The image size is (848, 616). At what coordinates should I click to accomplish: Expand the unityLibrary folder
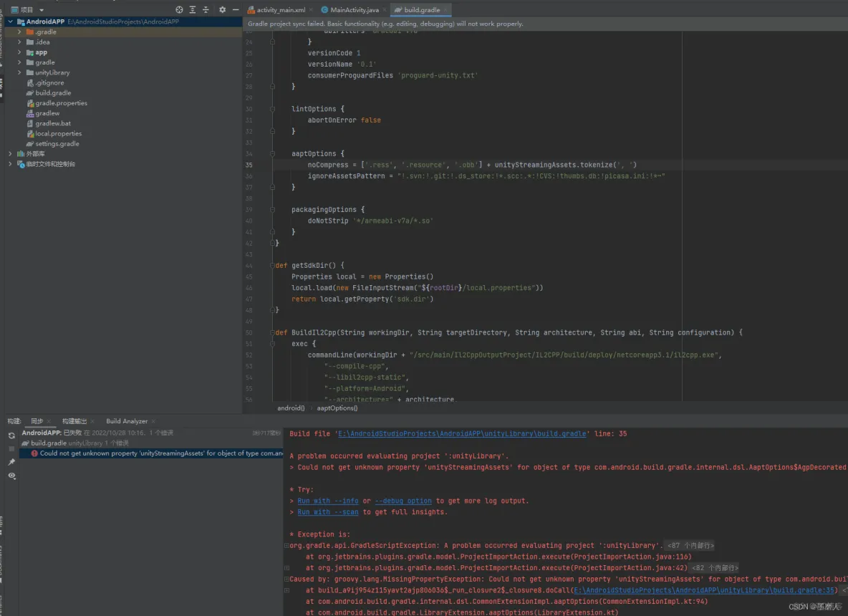click(19, 72)
